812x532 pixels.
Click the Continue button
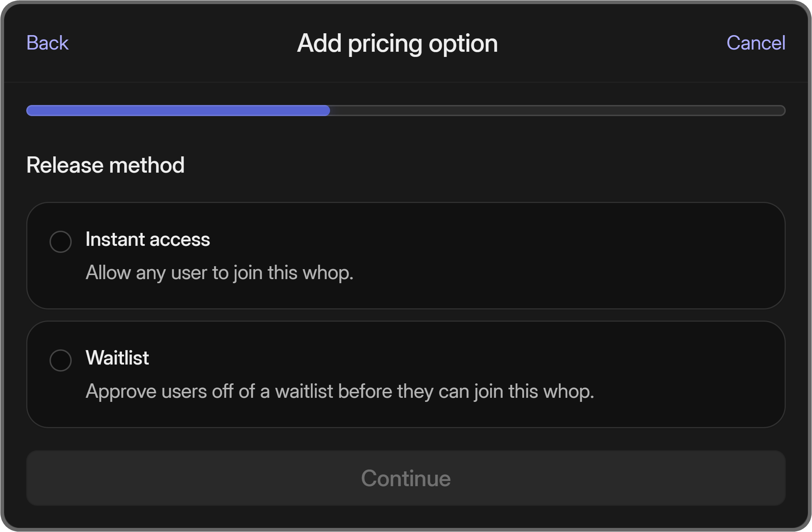click(x=406, y=478)
